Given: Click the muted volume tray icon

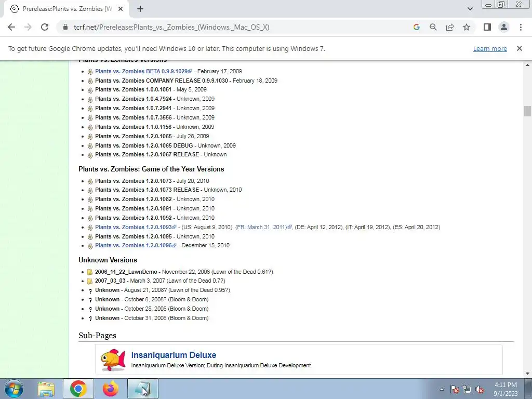Looking at the screenshot, I should (x=480, y=389).
